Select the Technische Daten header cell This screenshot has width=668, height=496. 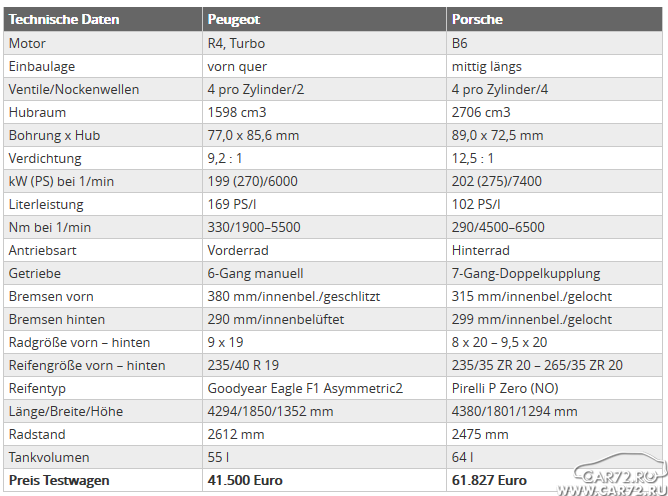point(103,19)
